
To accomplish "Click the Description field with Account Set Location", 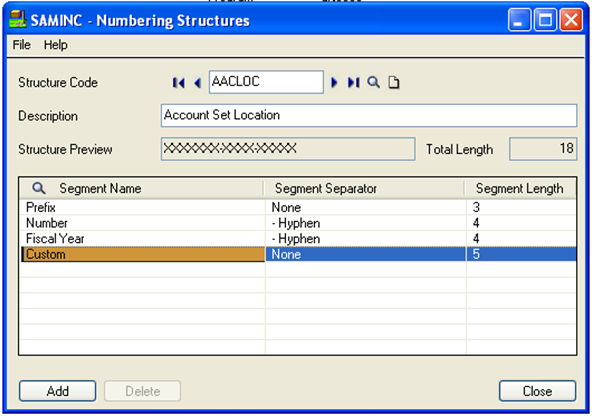I will pyautogui.click(x=369, y=116).
